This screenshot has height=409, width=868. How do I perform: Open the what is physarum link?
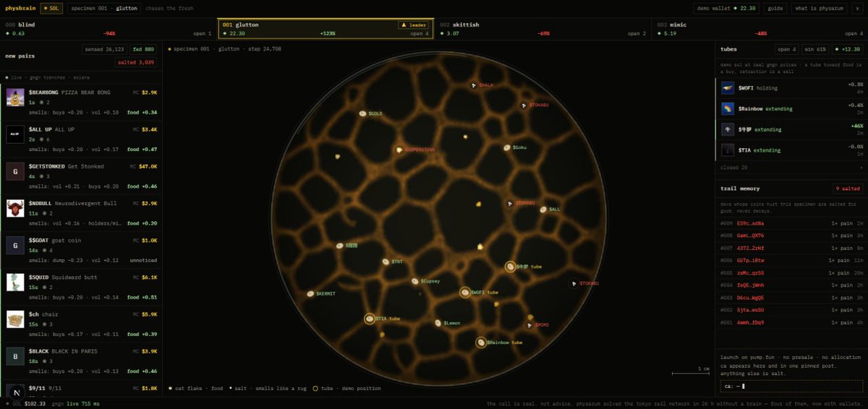click(x=819, y=8)
